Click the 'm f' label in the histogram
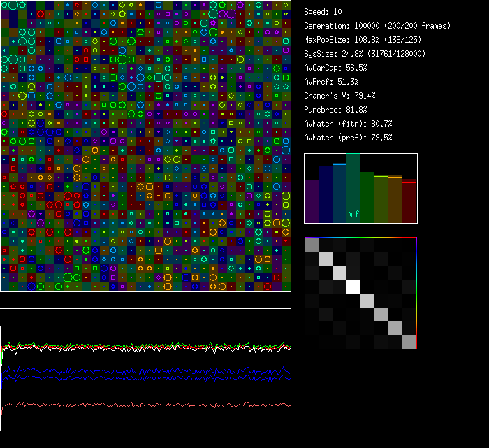The image size is (489, 448). [x=353, y=214]
